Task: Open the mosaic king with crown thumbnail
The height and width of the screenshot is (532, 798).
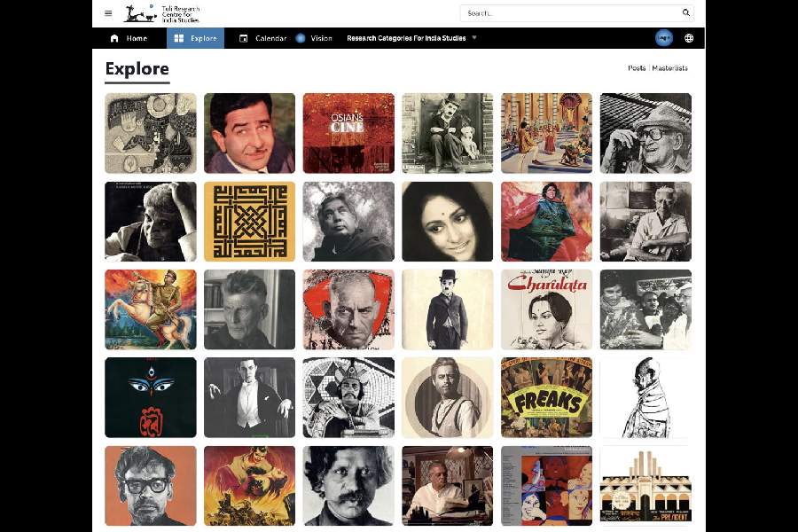Action: pos(348,397)
